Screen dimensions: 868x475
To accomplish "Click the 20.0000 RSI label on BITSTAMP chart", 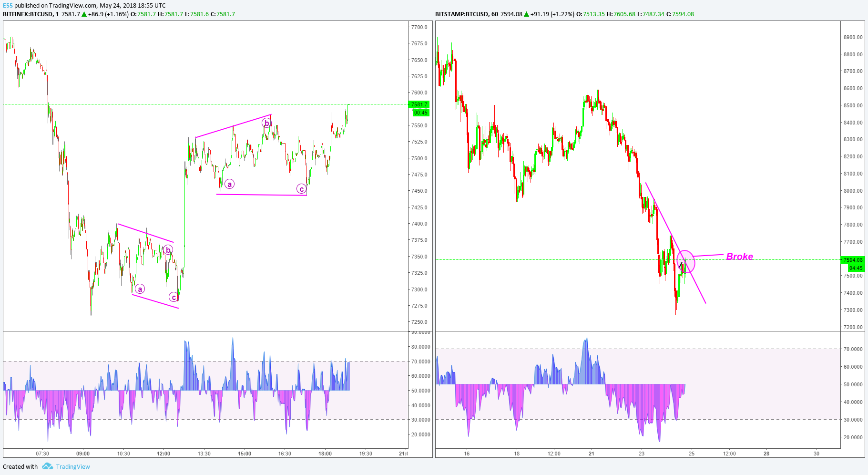I will point(853,437).
